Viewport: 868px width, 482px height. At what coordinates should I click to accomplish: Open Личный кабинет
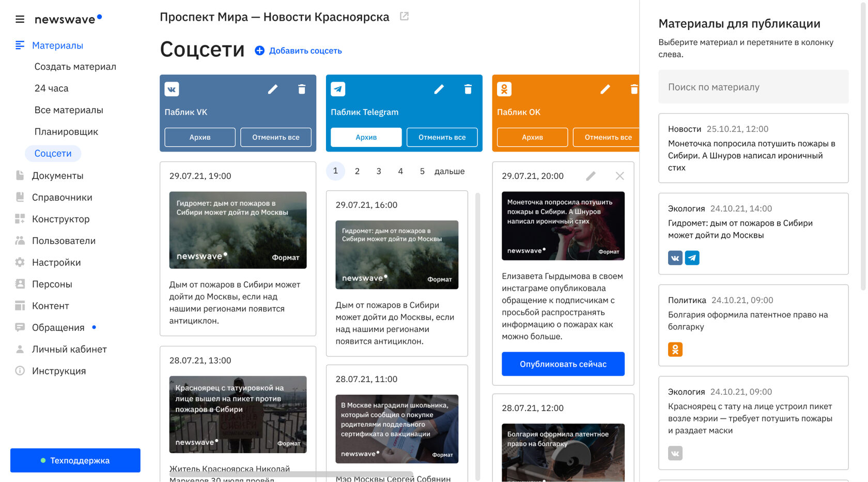coord(69,350)
